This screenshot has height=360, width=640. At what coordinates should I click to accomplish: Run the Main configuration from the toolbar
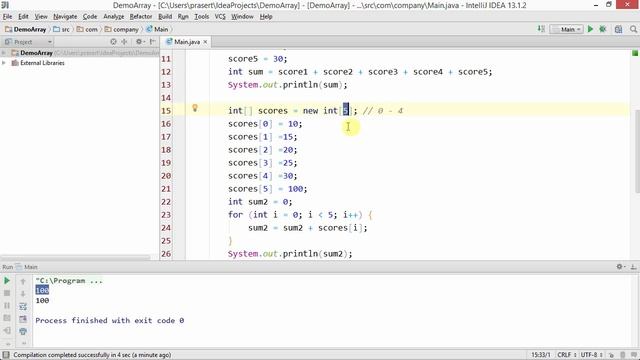click(x=590, y=29)
